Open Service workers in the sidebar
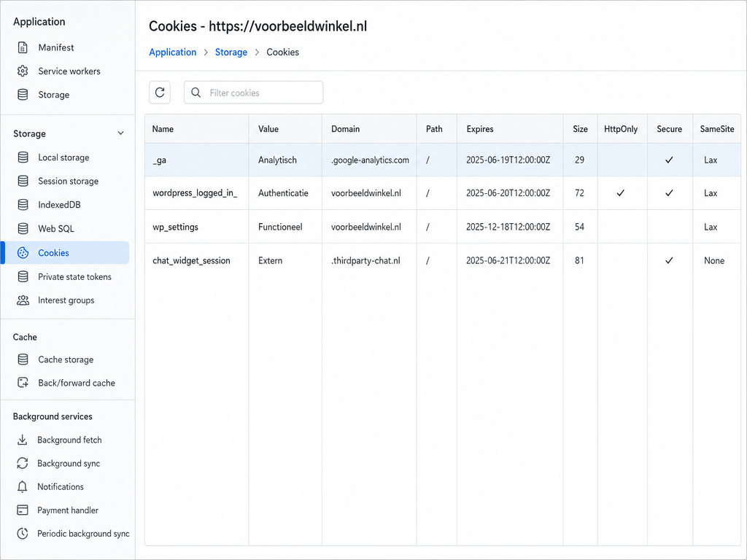Screen dimensions: 747x560 point(69,71)
